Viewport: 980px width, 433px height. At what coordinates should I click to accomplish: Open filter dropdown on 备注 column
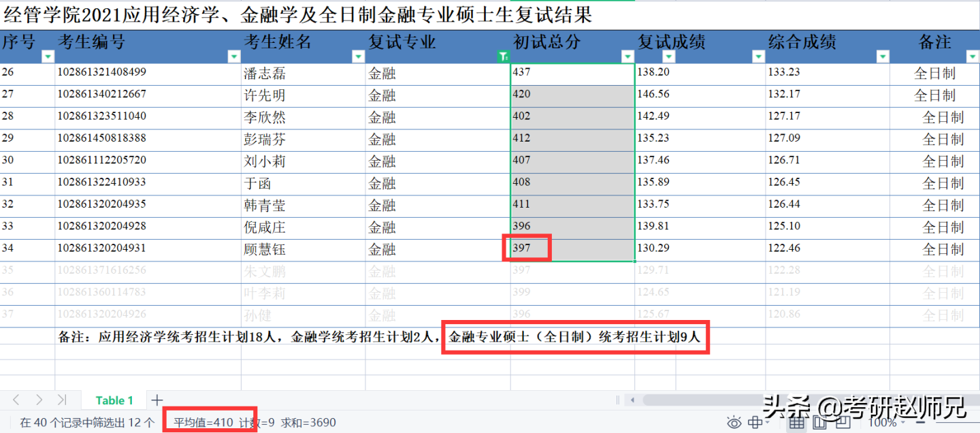click(x=972, y=57)
